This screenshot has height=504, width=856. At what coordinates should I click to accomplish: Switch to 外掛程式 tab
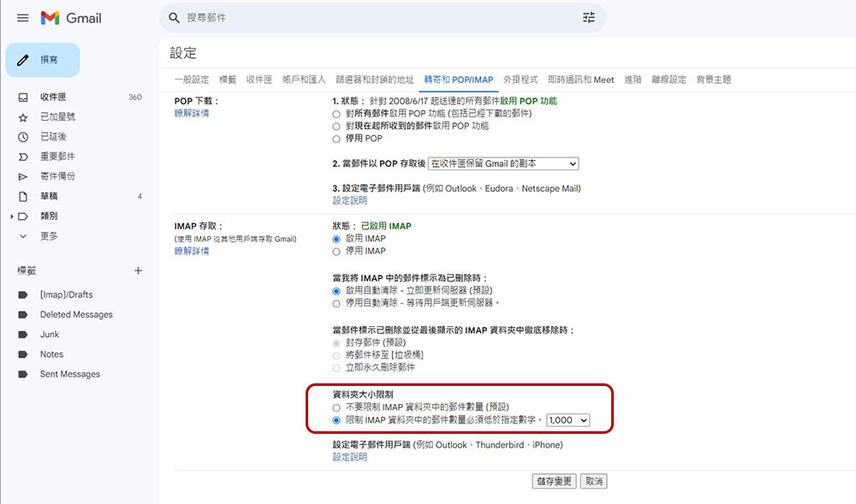[520, 80]
